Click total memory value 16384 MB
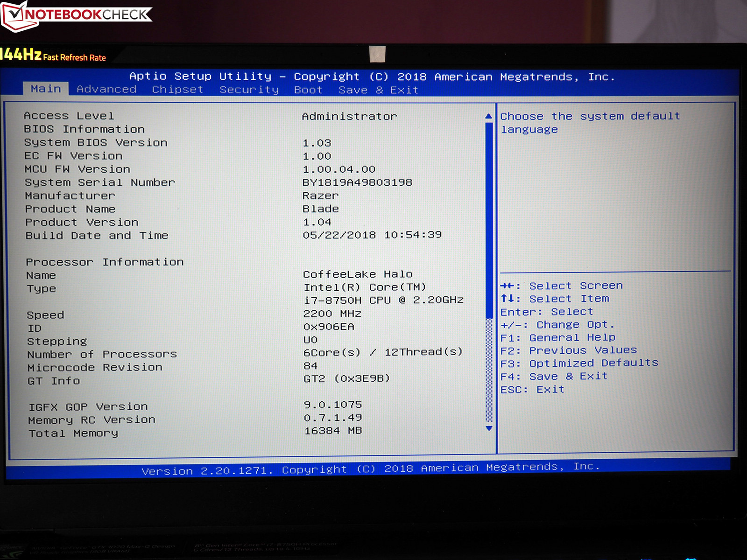This screenshot has width=747, height=560. [333, 431]
